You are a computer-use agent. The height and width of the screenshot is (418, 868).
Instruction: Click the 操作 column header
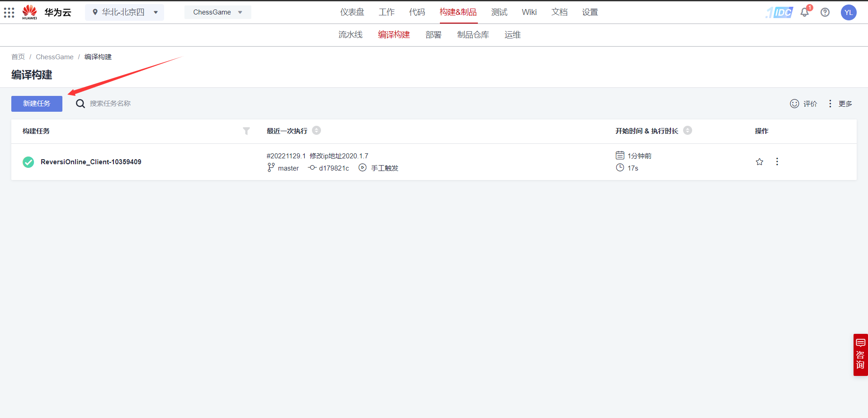(761, 131)
